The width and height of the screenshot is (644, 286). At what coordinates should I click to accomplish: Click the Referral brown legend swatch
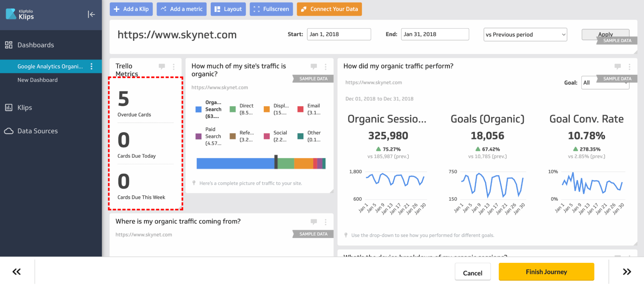click(x=233, y=136)
